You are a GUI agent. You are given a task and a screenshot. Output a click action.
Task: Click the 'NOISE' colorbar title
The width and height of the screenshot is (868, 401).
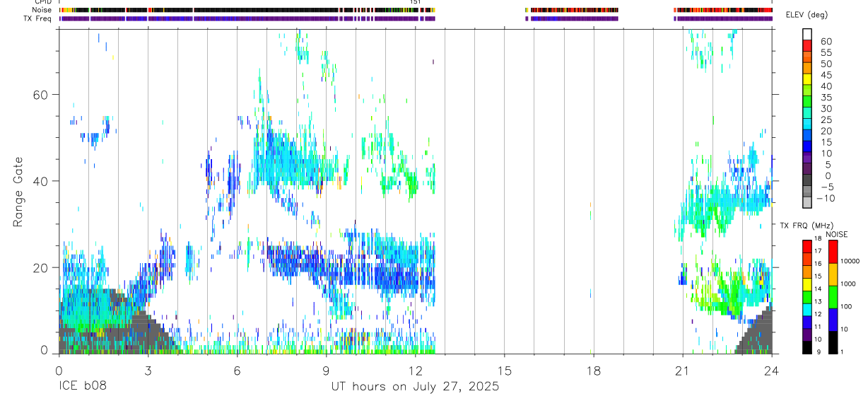coord(835,234)
